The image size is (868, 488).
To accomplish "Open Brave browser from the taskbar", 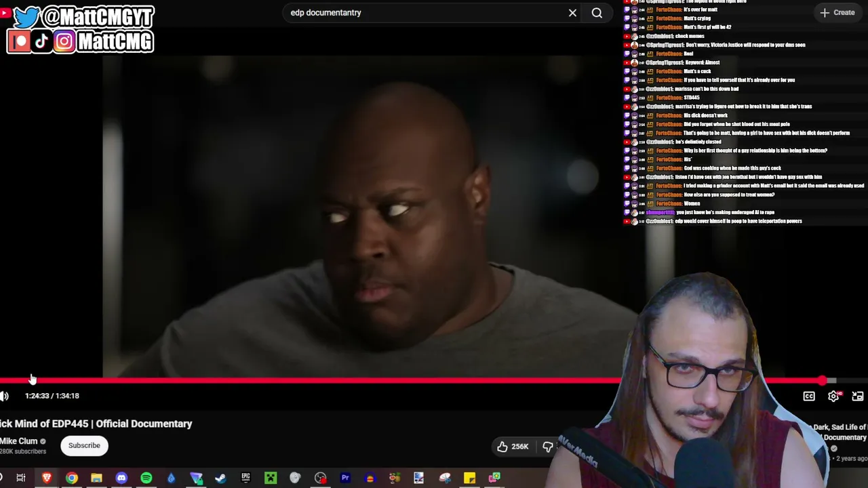I will tap(47, 478).
